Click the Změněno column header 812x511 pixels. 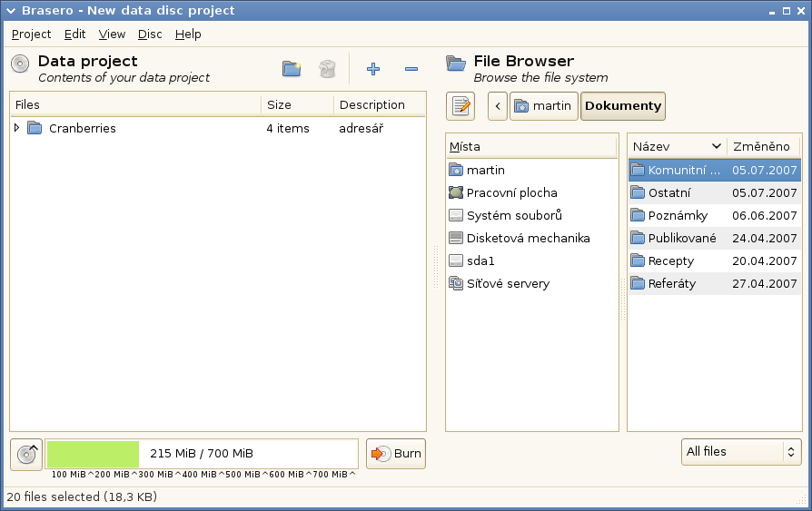pyautogui.click(x=764, y=146)
